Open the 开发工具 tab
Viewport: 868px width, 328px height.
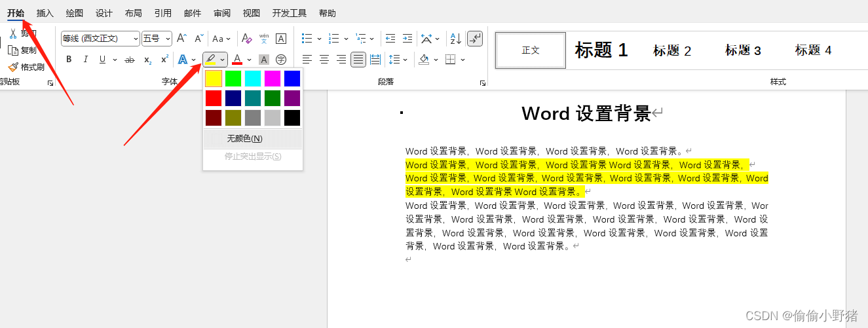tap(290, 13)
